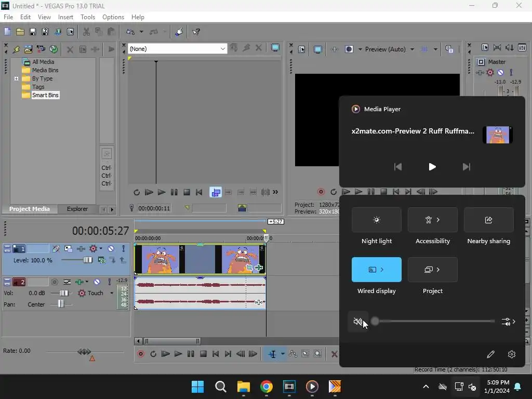
Task: Open a project with the folder icon
Action: pos(20,32)
